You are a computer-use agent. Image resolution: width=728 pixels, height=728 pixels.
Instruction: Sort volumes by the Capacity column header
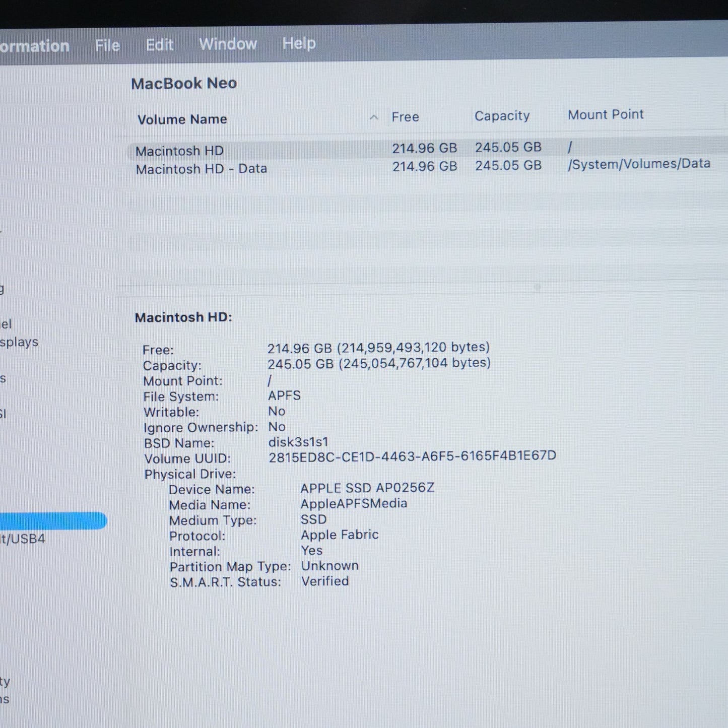point(502,116)
